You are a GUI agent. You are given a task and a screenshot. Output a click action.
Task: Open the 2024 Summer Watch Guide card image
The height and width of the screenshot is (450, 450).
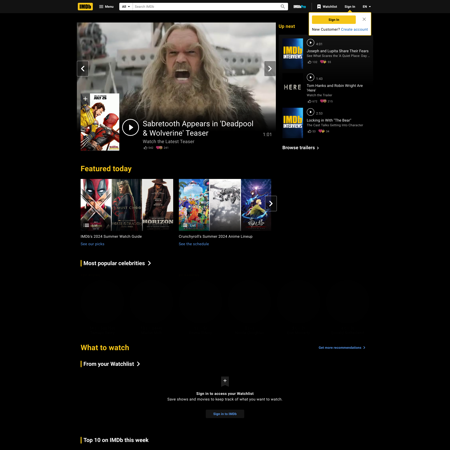pos(127,205)
